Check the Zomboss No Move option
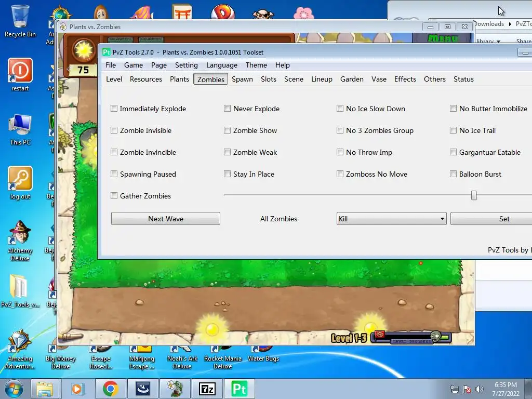The width and height of the screenshot is (532, 399). pyautogui.click(x=340, y=174)
